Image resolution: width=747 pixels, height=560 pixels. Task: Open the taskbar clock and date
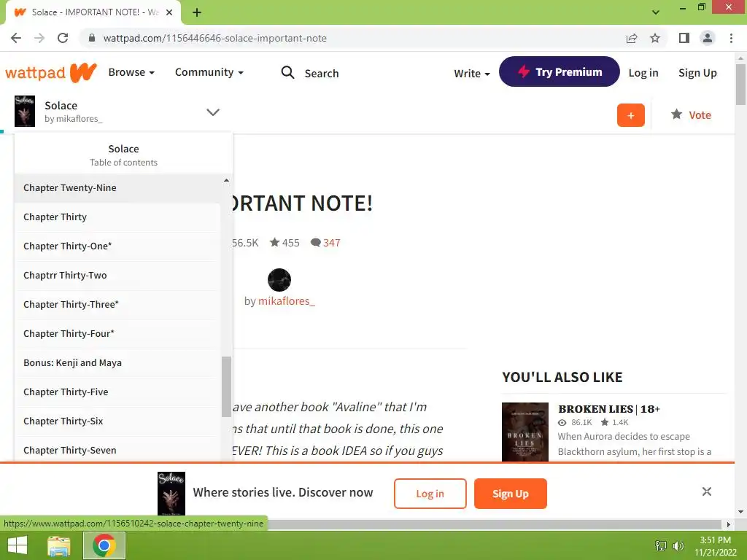pos(715,545)
